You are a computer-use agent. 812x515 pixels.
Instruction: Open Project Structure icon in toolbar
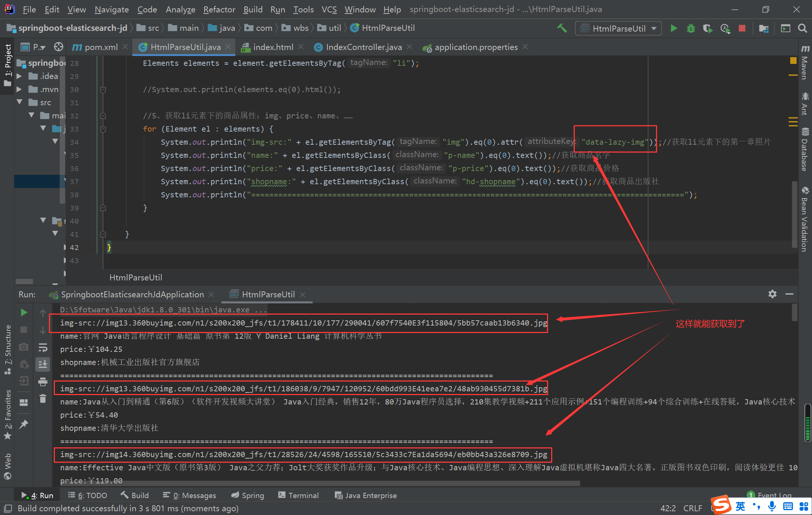click(764, 28)
